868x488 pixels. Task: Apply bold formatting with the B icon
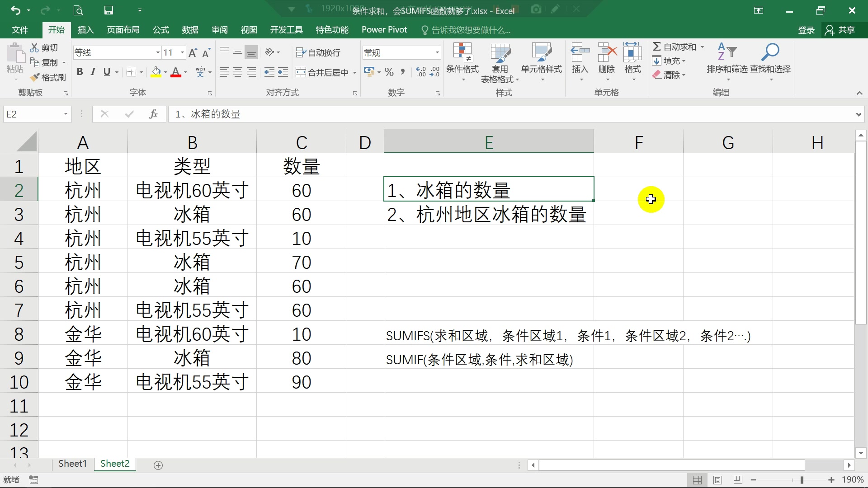pos(80,72)
